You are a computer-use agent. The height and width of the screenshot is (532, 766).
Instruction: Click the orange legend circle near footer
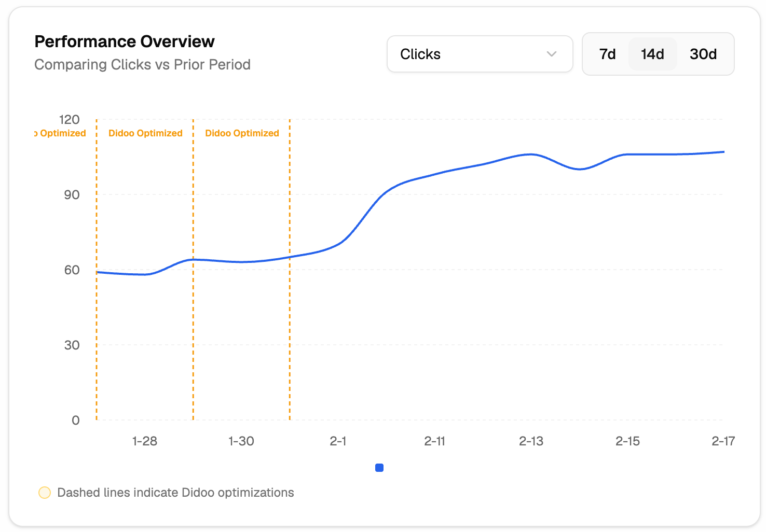click(45, 493)
